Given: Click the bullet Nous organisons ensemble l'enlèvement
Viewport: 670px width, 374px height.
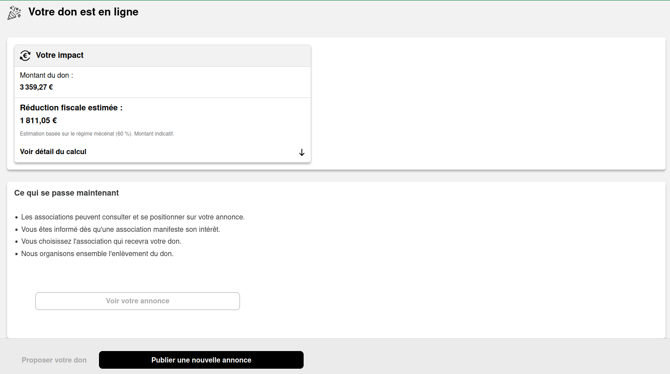Looking at the screenshot, I should click(97, 254).
